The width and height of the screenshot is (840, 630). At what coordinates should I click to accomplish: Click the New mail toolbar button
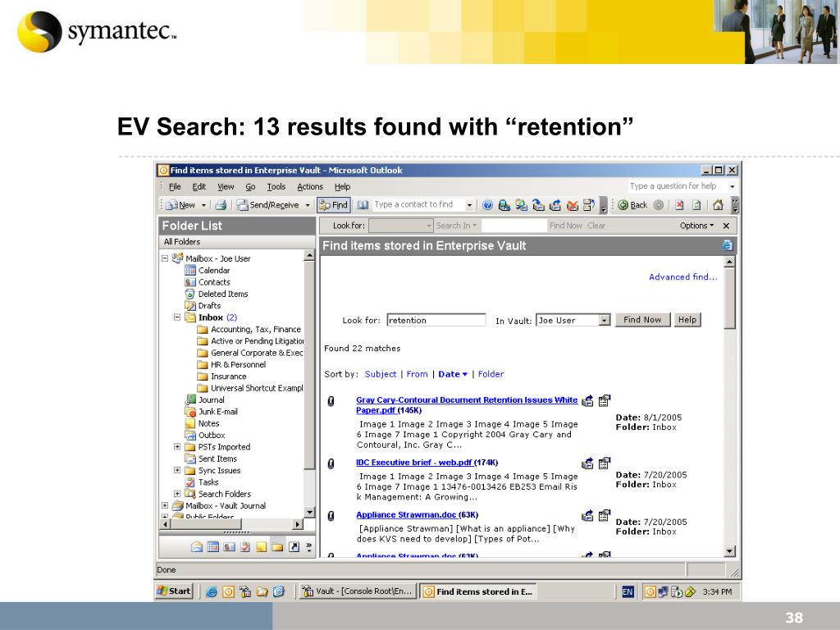coord(180,205)
